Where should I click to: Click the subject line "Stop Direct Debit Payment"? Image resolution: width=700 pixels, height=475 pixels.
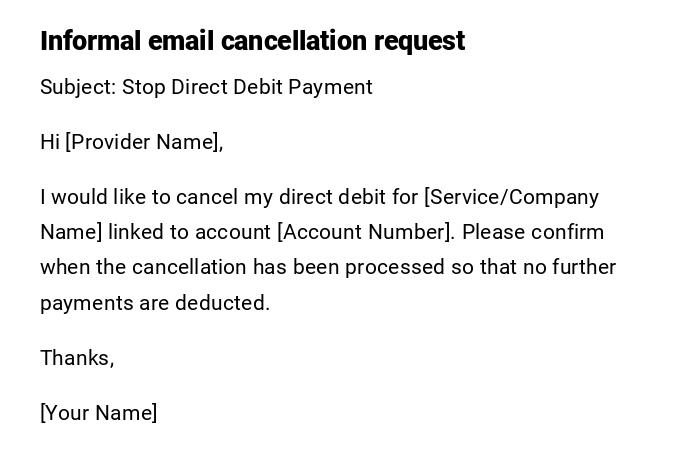247,87
